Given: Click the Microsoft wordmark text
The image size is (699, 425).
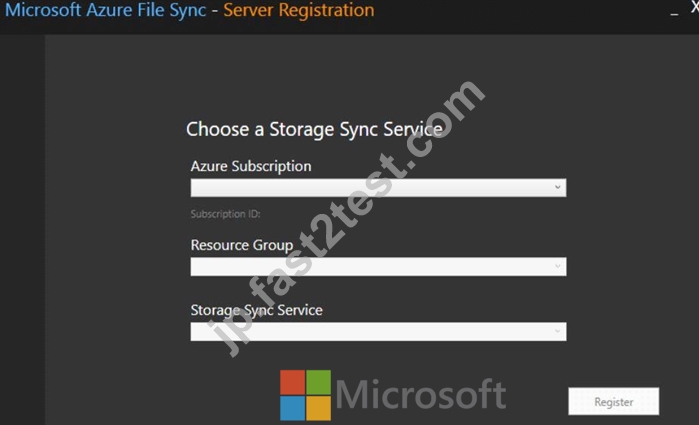Looking at the screenshot, I should coord(421,394).
